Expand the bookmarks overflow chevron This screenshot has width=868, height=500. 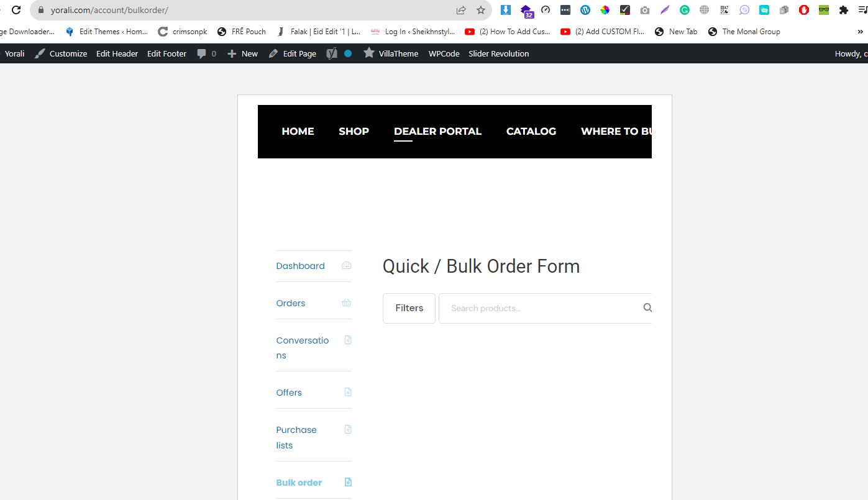tap(861, 32)
